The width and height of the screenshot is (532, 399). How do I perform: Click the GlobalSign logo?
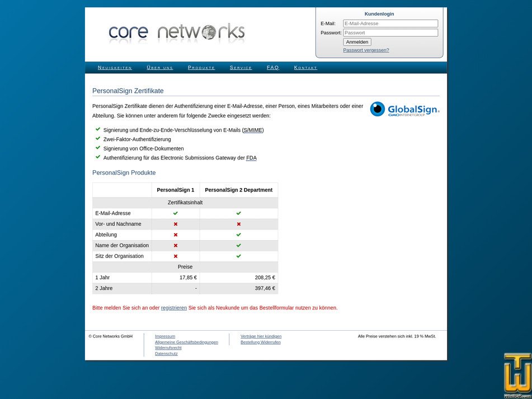coord(405,109)
